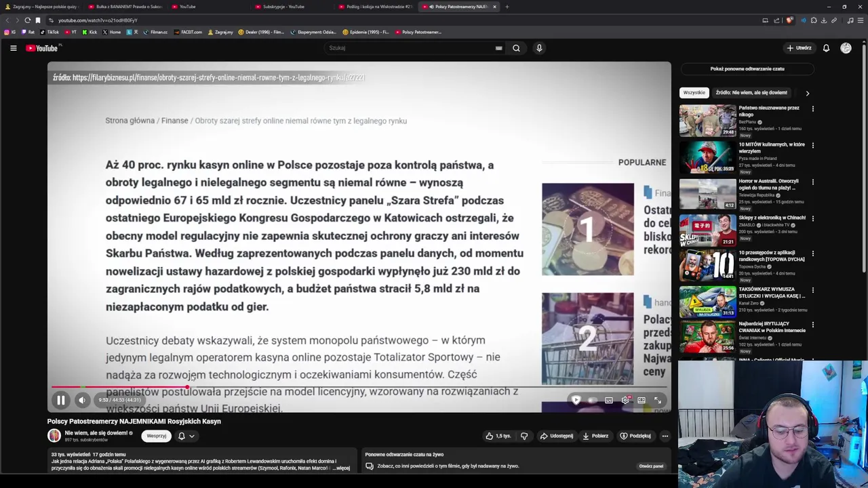Reload the page with browser refresh icon

pos(28,20)
